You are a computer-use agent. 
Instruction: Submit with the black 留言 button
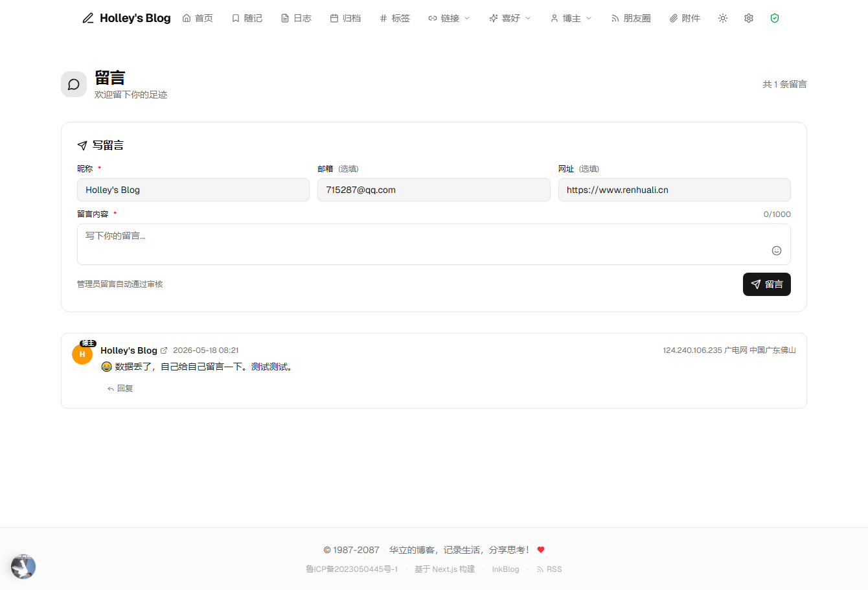[x=767, y=284]
